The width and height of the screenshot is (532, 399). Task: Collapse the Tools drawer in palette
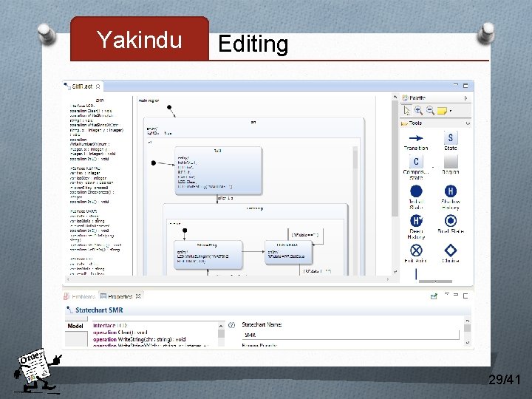coord(468,123)
